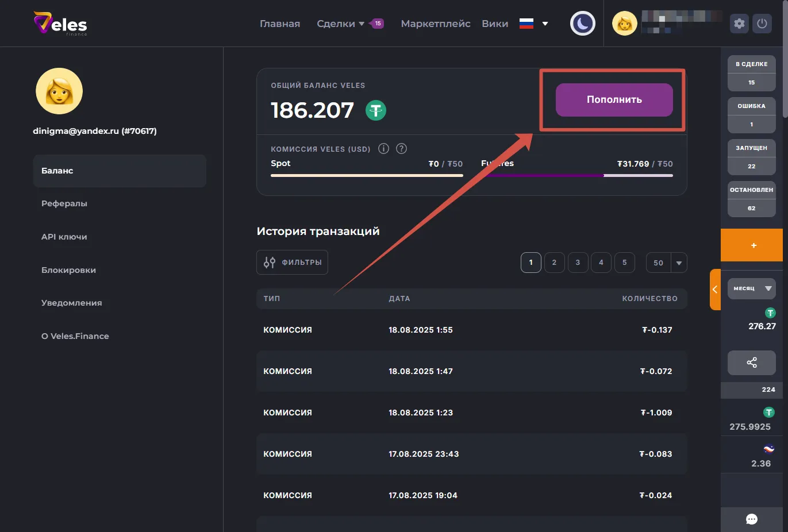788x532 pixels.
Task: Click the power logout icon
Action: tap(762, 24)
